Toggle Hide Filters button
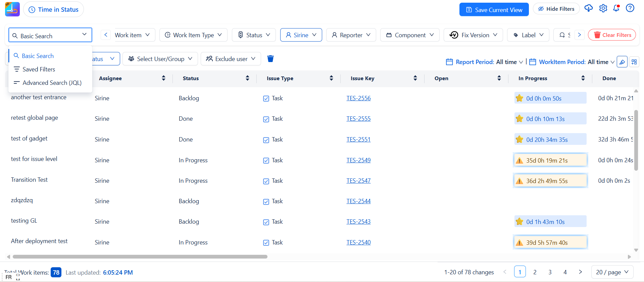Viewport: 644px width, 282px height. click(x=556, y=9)
